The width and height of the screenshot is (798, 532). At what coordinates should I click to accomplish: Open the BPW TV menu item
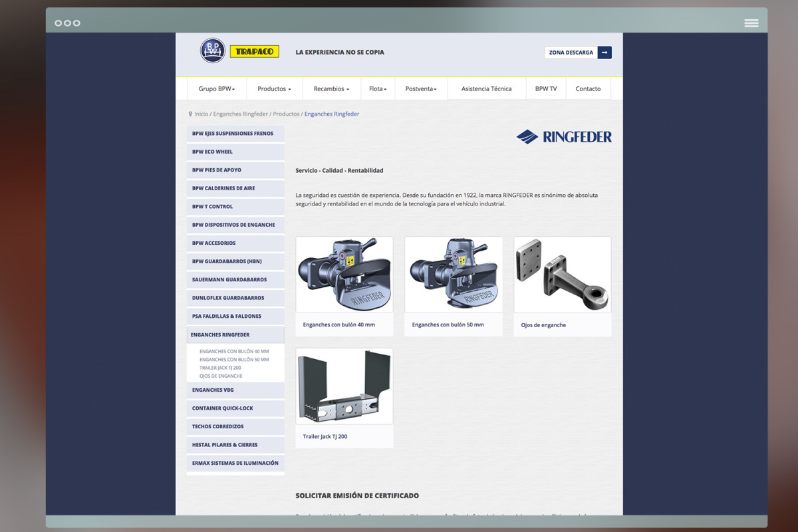point(546,88)
